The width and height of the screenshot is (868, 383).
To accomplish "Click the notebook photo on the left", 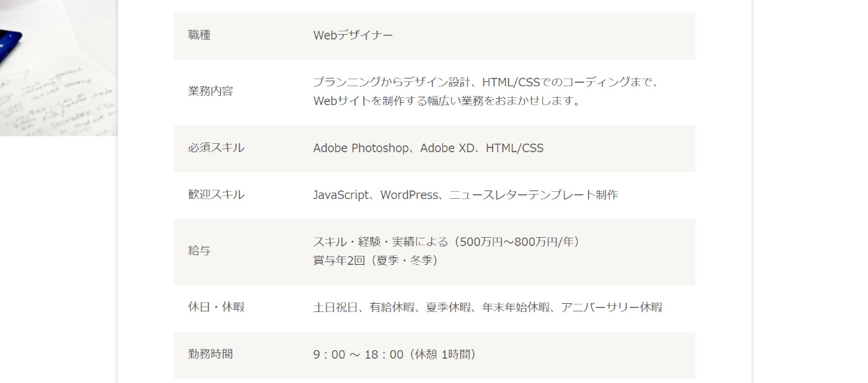I will point(58,67).
